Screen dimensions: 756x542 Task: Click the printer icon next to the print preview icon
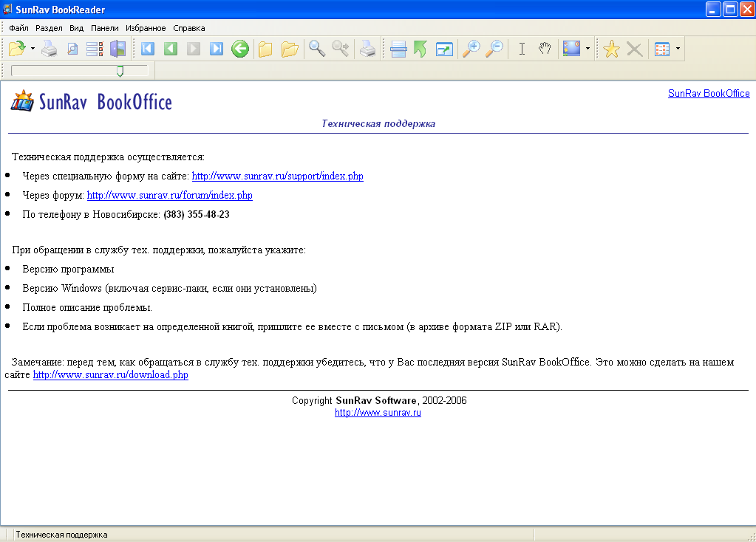tap(50, 49)
